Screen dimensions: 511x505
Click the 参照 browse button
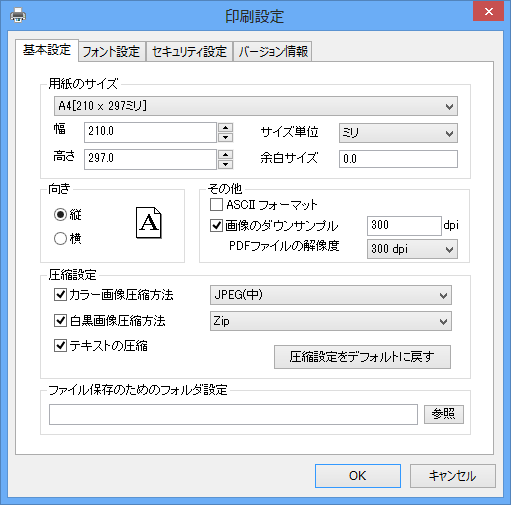coord(444,414)
